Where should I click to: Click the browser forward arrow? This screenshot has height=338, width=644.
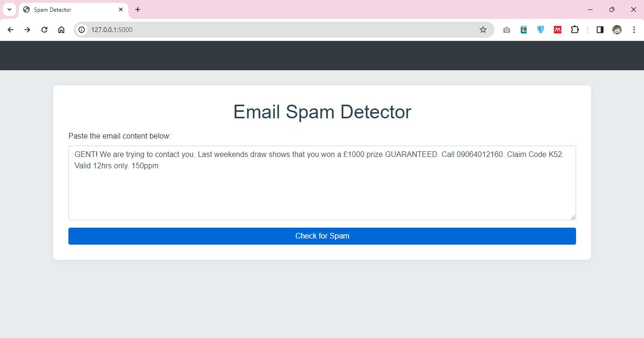pyautogui.click(x=27, y=30)
